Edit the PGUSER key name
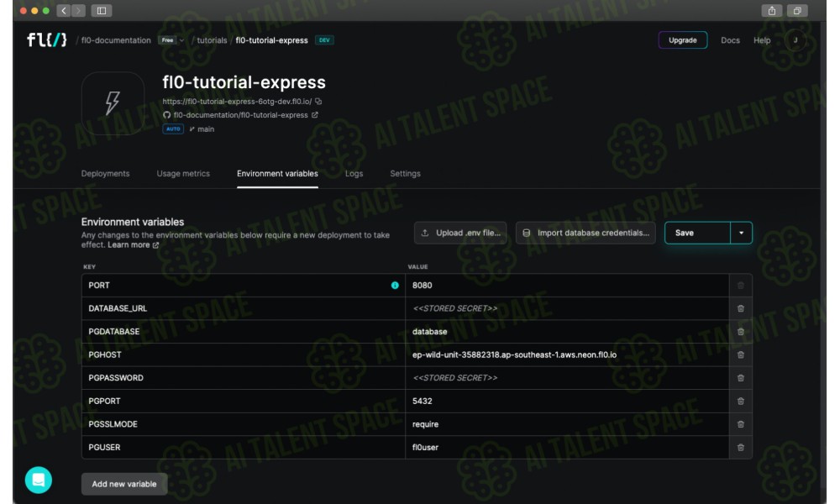This screenshot has width=840, height=504. tap(244, 447)
